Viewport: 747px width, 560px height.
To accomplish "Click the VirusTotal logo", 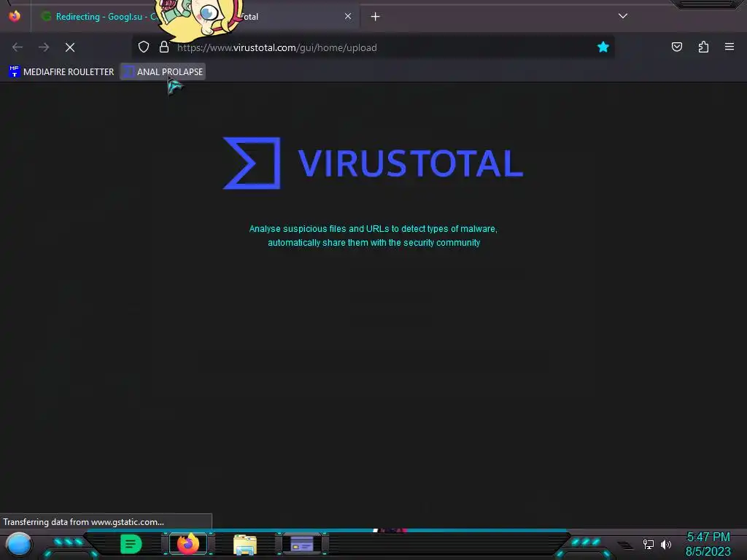I will (x=373, y=163).
